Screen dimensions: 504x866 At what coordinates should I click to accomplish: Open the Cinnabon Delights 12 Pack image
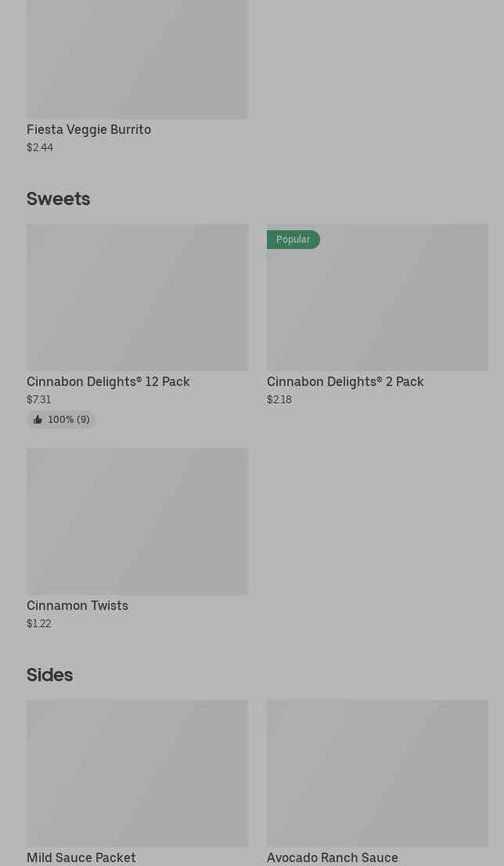point(137,298)
